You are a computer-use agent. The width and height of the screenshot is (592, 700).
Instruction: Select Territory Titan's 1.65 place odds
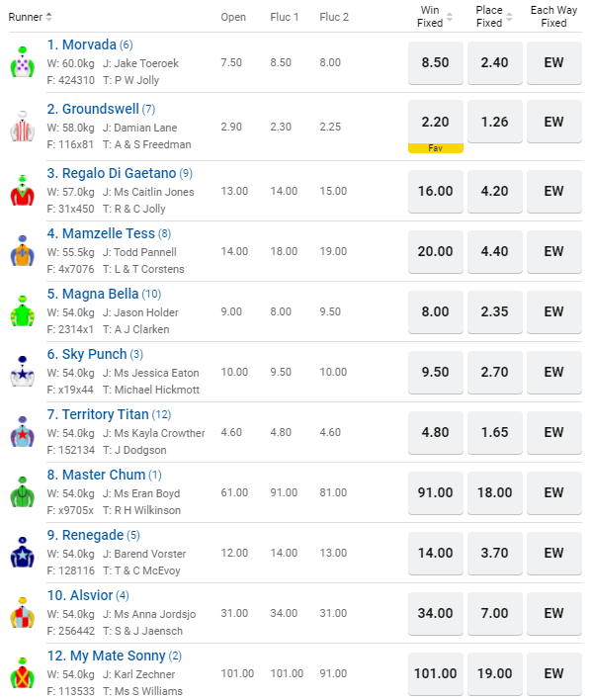[495, 432]
